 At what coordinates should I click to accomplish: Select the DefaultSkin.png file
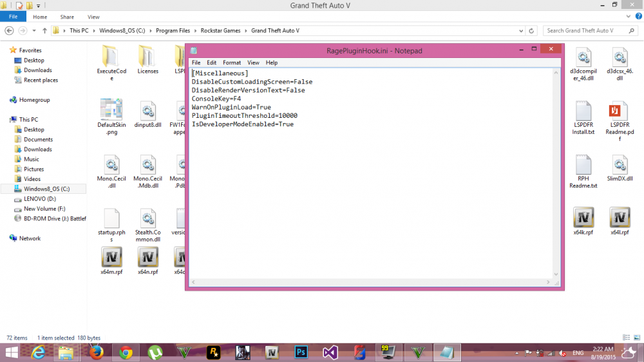111,117
